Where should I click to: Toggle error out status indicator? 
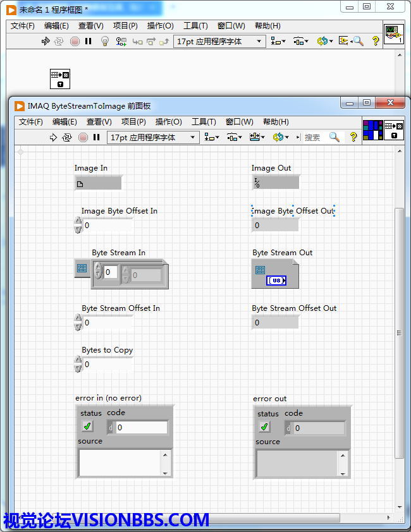click(265, 427)
